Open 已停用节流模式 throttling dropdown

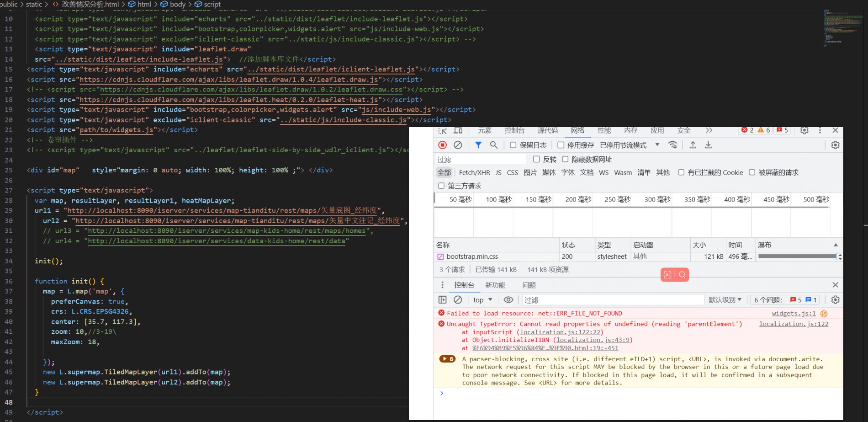point(630,145)
